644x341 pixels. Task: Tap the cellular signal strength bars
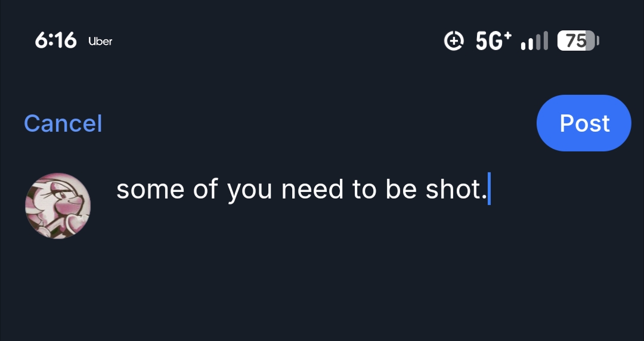pos(534,41)
